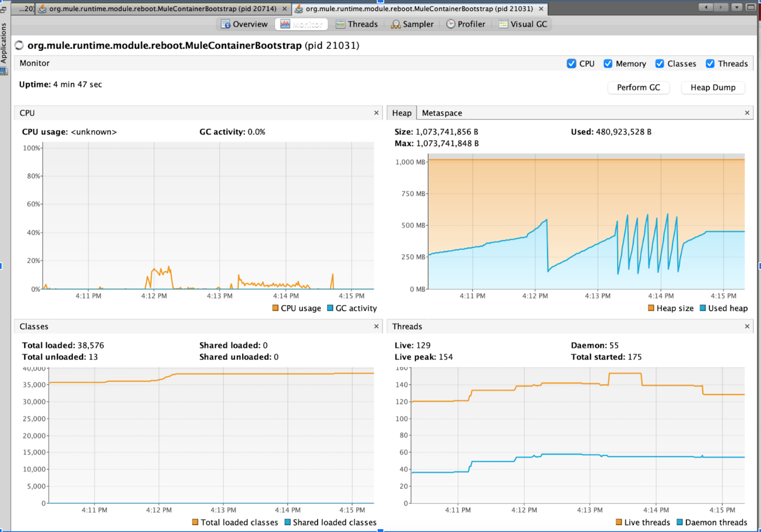Click the Monitor tab chart icon
Viewport: 761px width, 532px height.
[x=285, y=24]
